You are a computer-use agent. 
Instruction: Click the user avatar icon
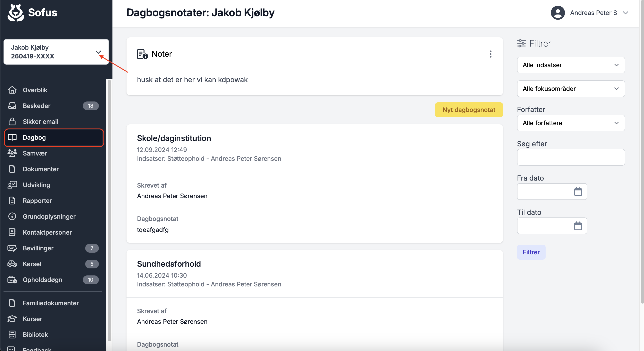(x=557, y=13)
